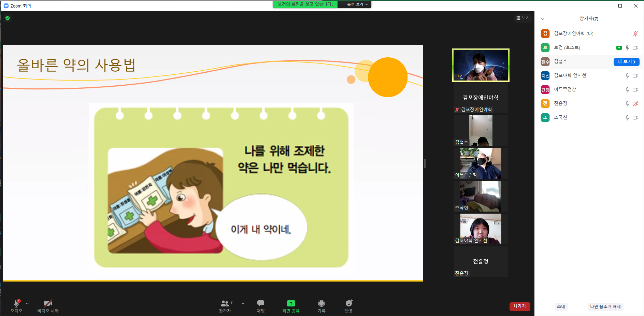Click the green encryption shield icon
This screenshot has height=316, width=644.
8,18
